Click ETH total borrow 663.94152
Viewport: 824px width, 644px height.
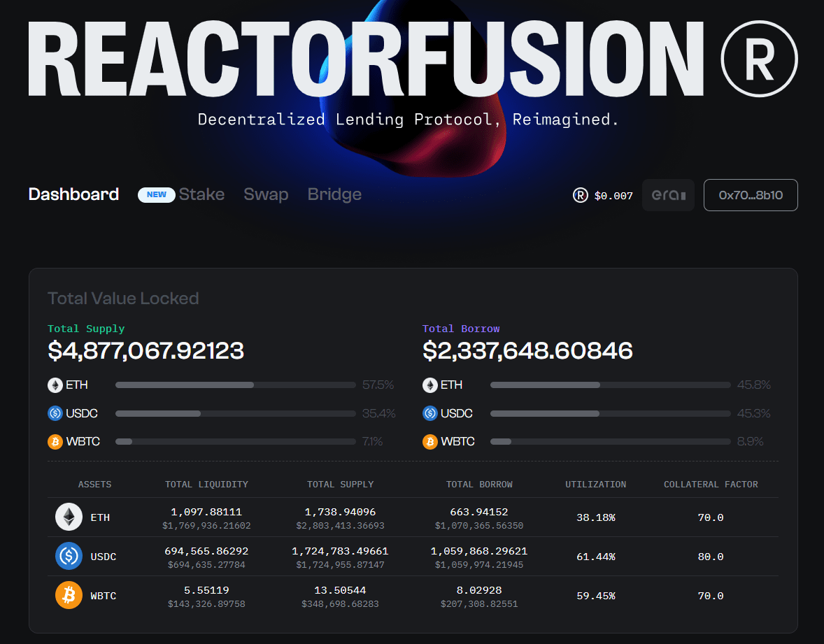[479, 512]
